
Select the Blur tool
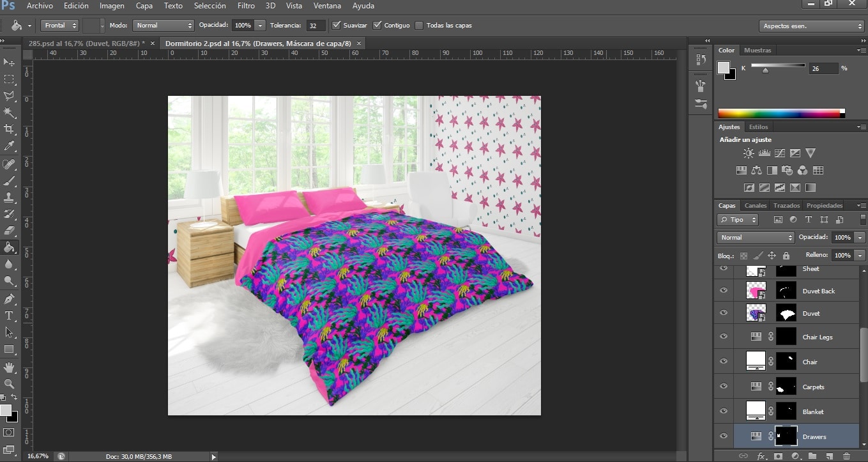(x=10, y=264)
